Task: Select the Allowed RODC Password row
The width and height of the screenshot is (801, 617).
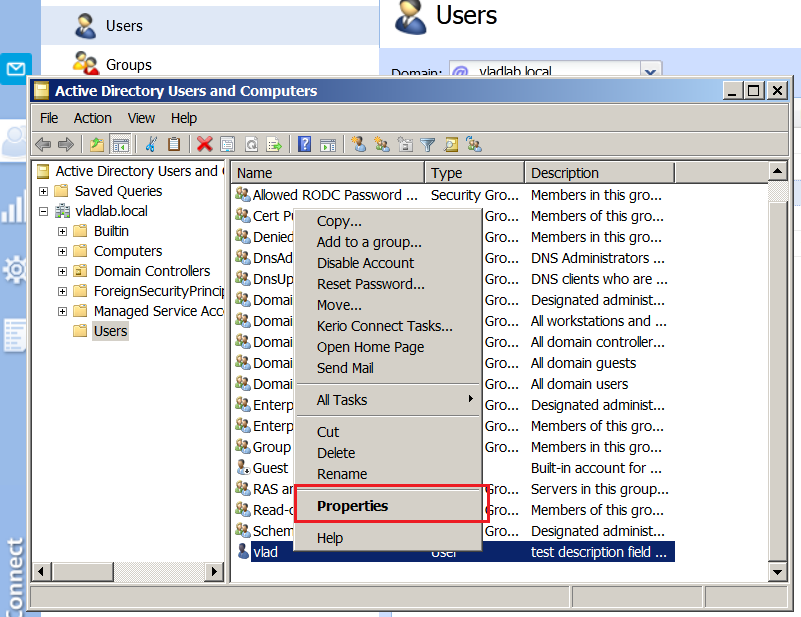Action: [x=453, y=195]
